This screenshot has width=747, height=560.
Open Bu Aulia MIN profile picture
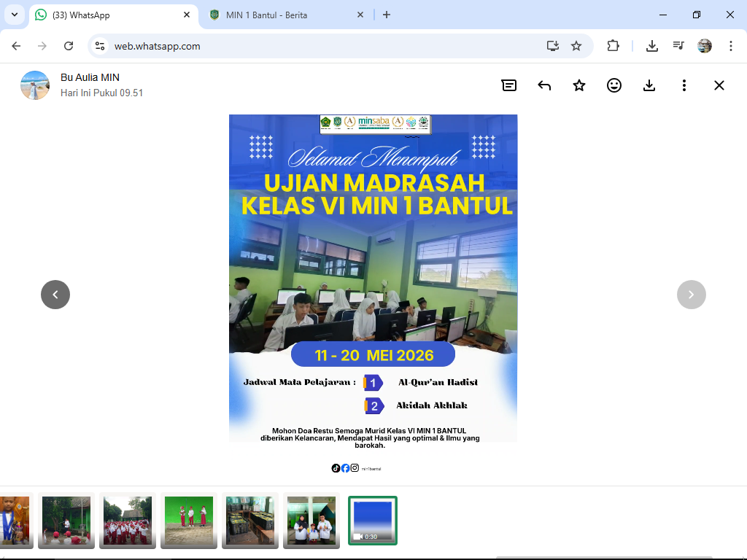35,85
